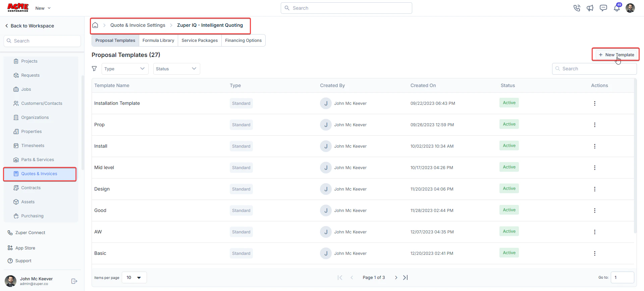Open the user profile avatar in header
Viewport: 644px width, 291px height.
[630, 8]
